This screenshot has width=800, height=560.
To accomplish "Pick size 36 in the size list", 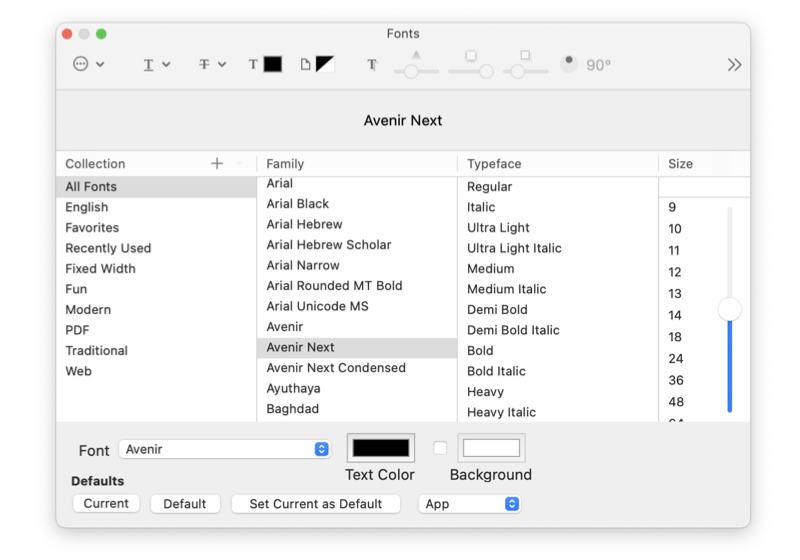I will coord(676,380).
